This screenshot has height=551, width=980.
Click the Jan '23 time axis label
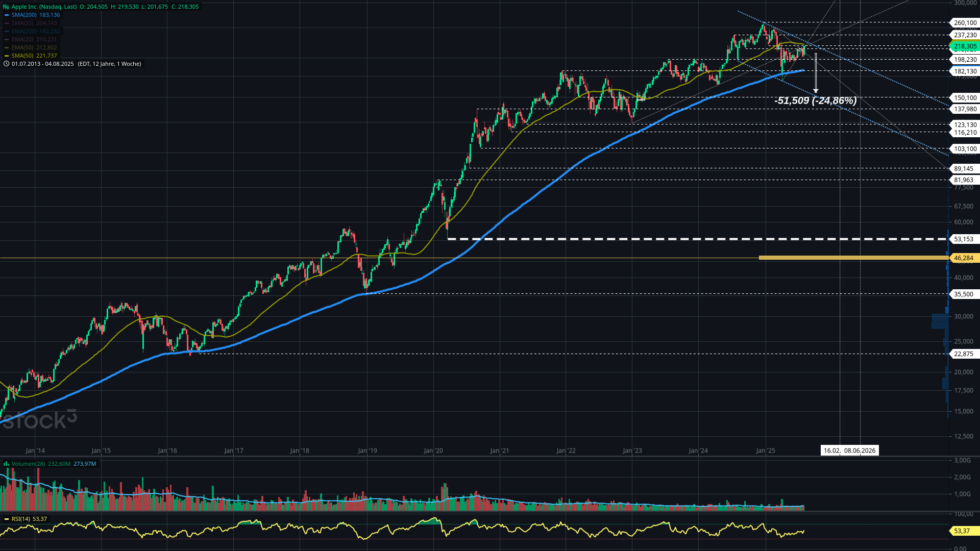pos(632,450)
